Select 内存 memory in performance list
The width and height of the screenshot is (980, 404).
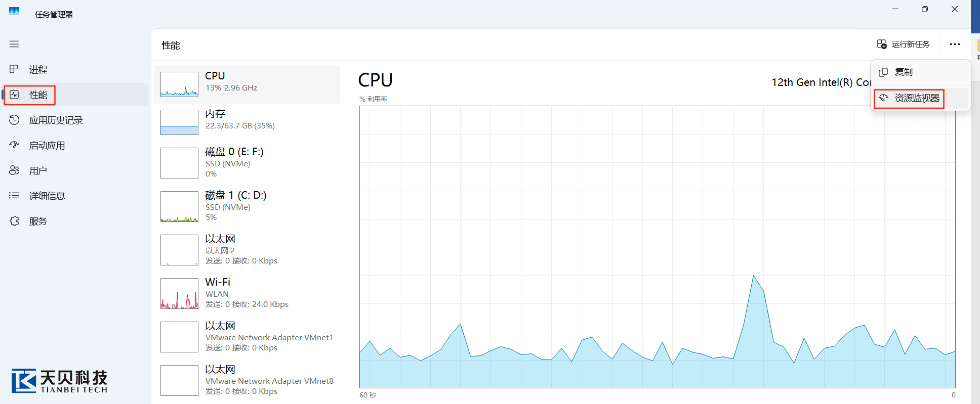pyautogui.click(x=247, y=120)
